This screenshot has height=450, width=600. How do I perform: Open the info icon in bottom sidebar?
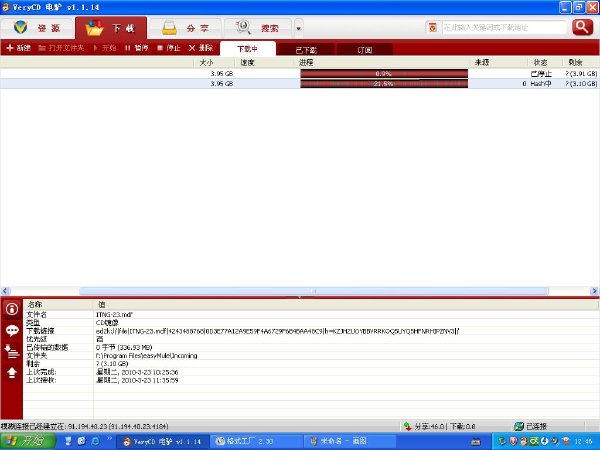click(12, 309)
